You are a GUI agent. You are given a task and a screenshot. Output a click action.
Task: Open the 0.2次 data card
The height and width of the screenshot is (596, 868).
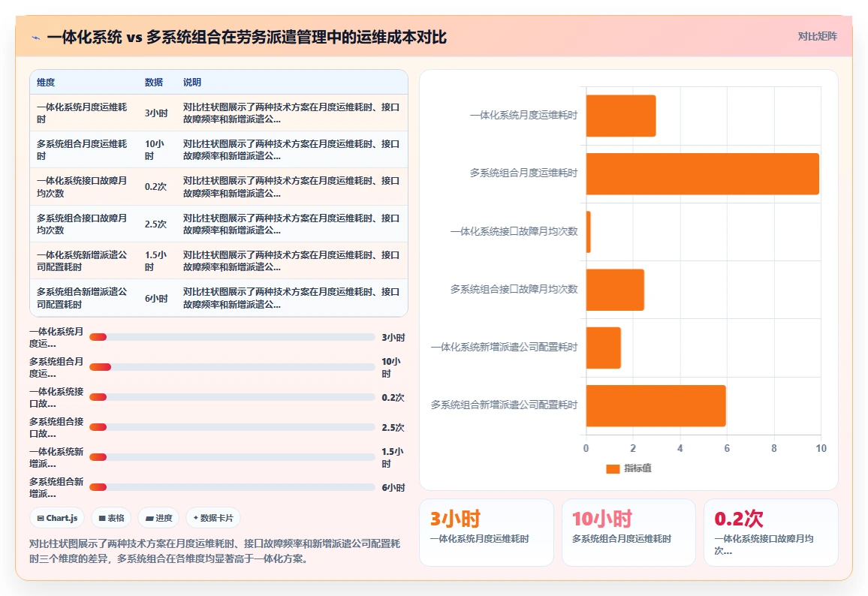pos(770,532)
